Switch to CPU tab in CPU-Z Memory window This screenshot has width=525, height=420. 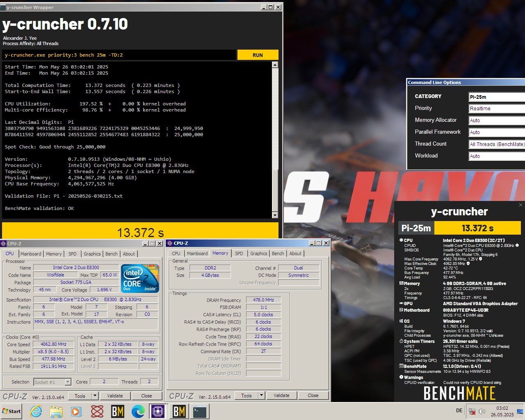pyautogui.click(x=176, y=253)
